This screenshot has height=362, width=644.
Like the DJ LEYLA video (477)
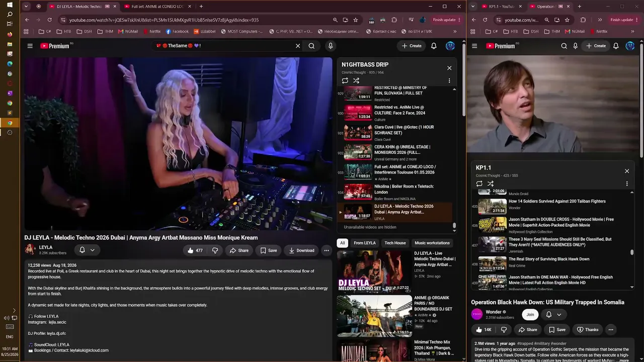pyautogui.click(x=195, y=250)
